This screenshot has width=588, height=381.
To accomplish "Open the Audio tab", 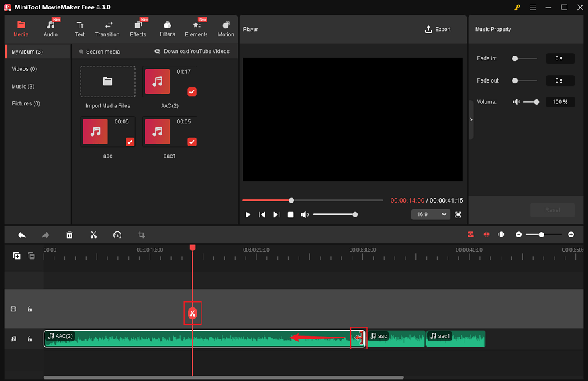I will tap(50, 29).
